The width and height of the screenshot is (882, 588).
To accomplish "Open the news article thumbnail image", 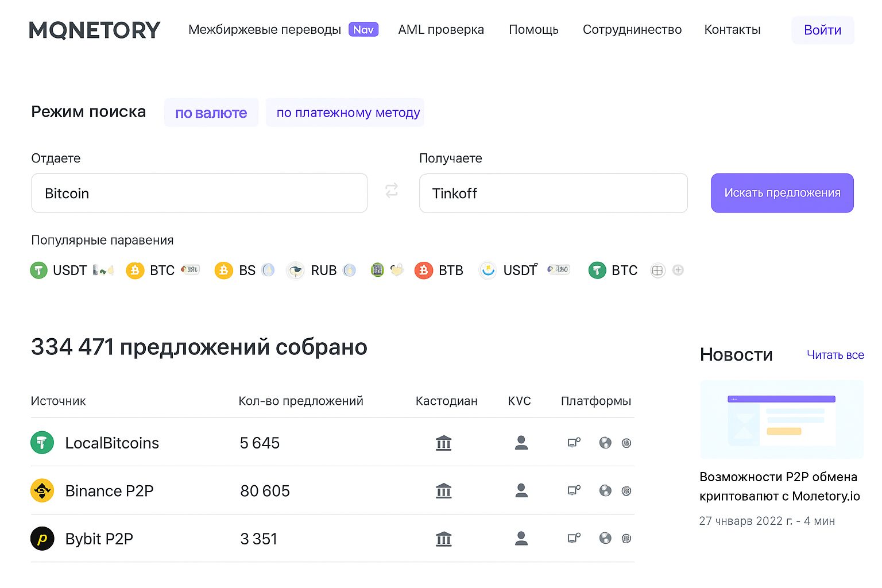I will coord(781,419).
